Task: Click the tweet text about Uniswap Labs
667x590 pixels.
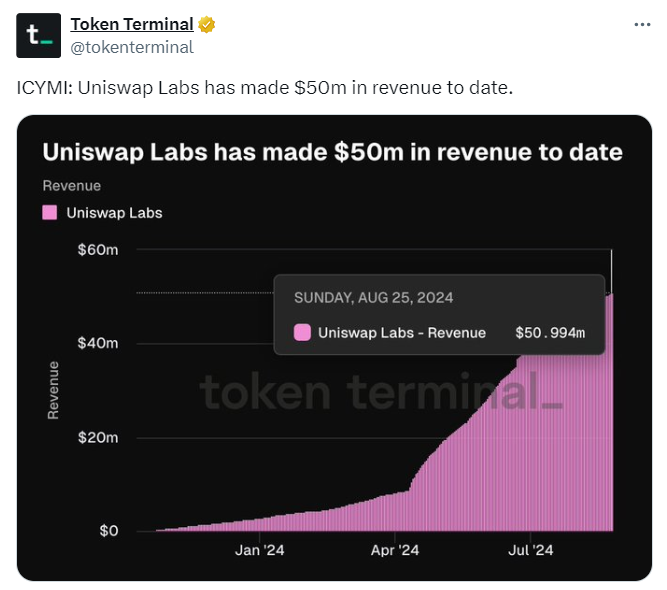Action: coord(265,87)
